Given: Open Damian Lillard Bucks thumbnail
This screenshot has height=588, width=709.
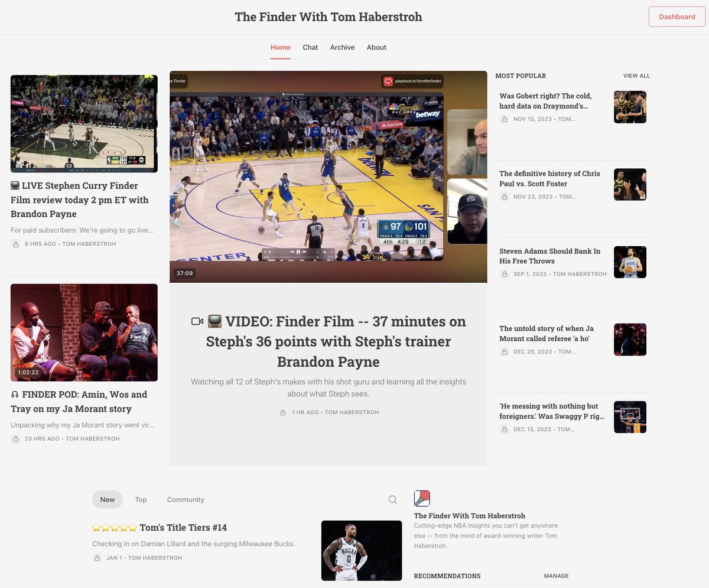Looking at the screenshot, I should 362,550.
